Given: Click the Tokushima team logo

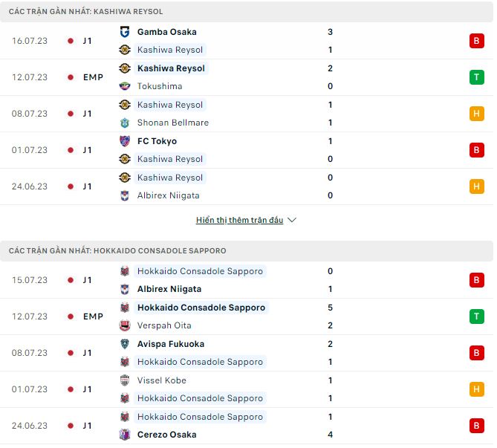Looking at the screenshot, I should coord(125,86).
